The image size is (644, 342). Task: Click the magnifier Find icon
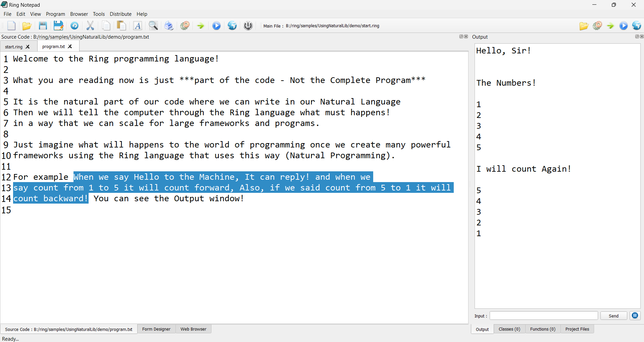pyautogui.click(x=153, y=26)
